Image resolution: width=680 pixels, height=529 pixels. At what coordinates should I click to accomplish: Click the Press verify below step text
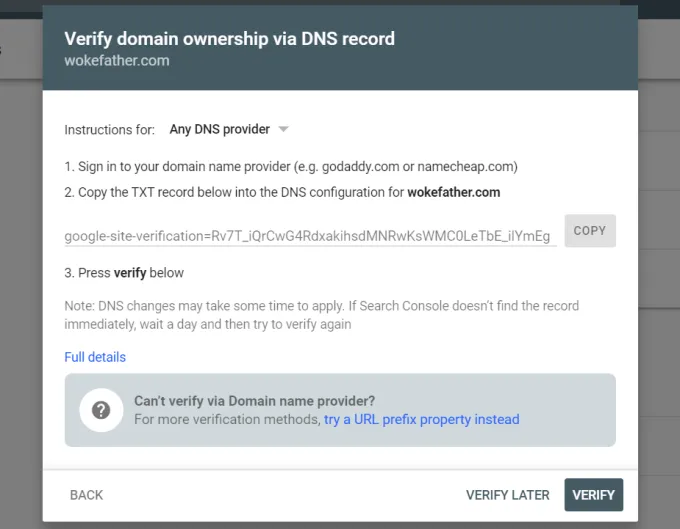click(x=124, y=273)
